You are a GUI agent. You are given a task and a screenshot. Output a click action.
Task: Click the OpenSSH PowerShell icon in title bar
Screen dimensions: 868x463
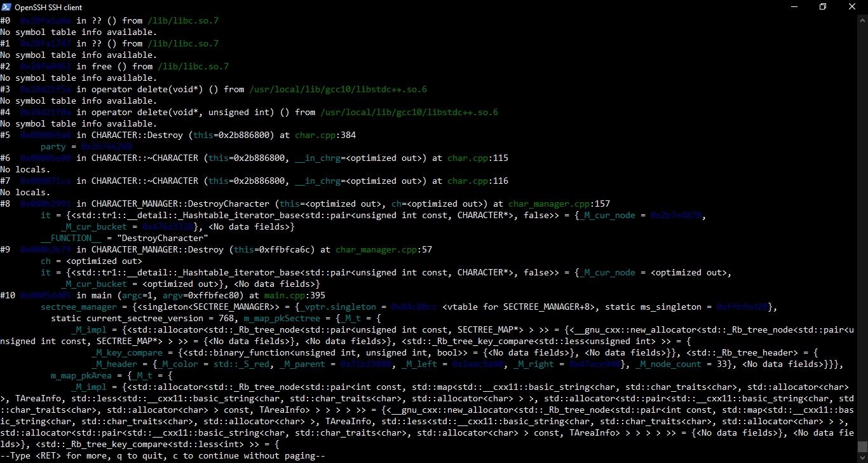tap(8, 7)
